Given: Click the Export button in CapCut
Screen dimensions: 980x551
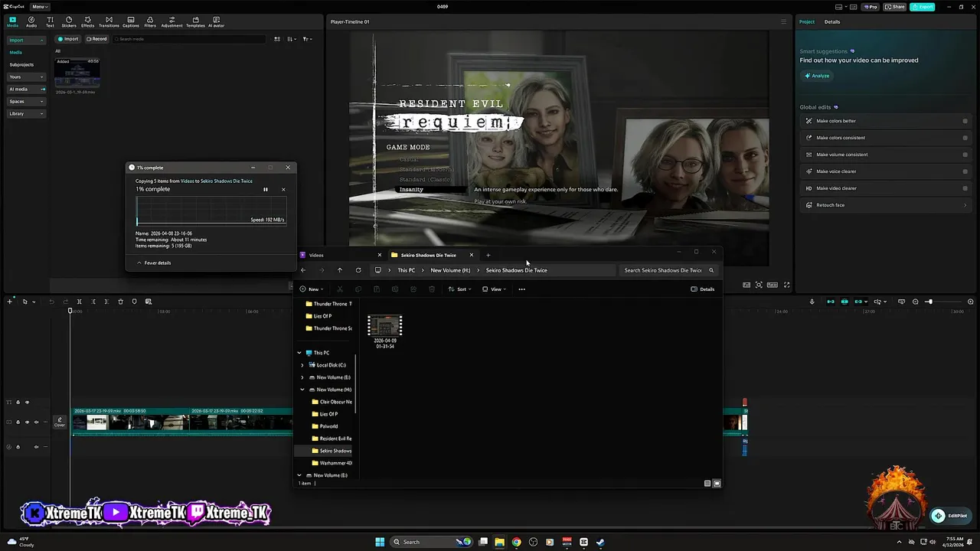Looking at the screenshot, I should pos(923,7).
